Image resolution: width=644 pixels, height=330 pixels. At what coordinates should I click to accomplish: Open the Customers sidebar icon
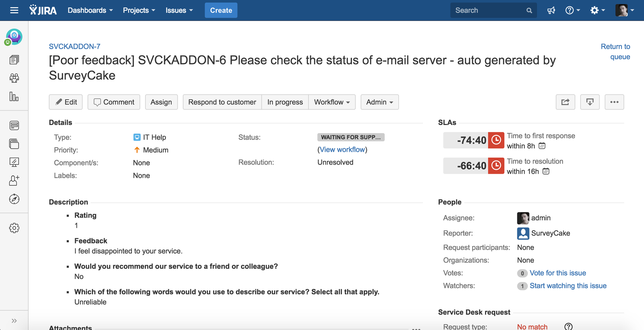click(x=14, y=78)
